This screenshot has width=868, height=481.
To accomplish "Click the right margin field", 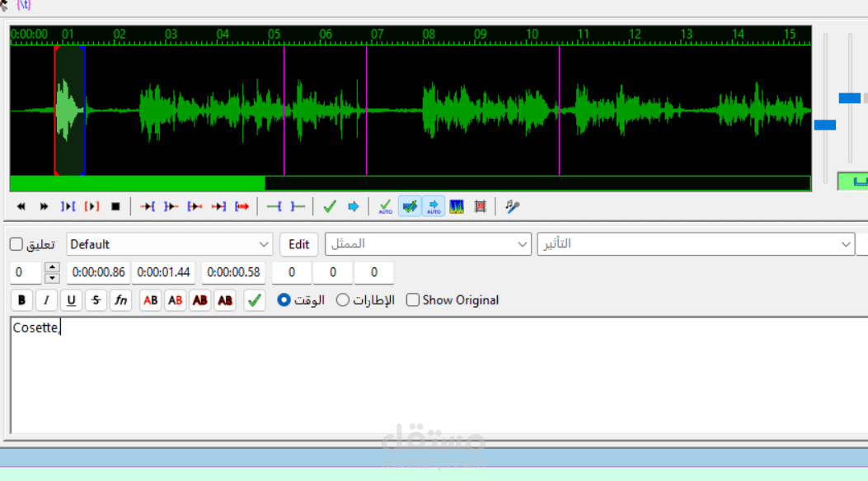I will coord(333,272).
